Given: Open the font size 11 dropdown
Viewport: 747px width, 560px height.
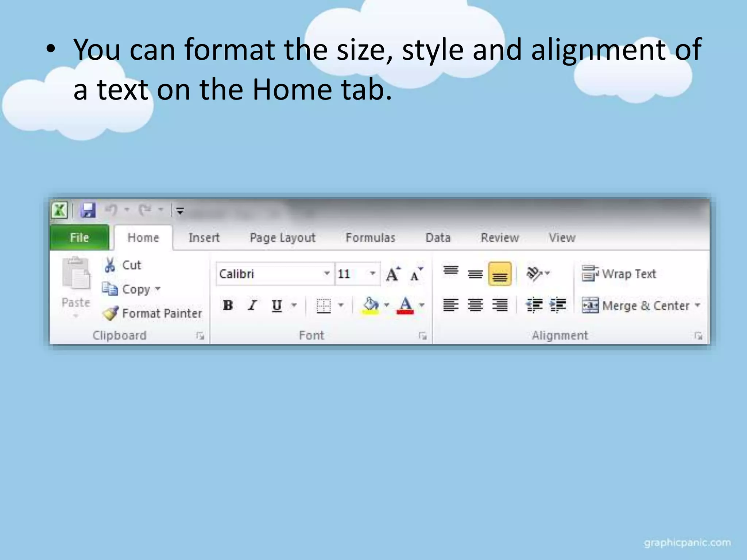Looking at the screenshot, I should point(372,273).
